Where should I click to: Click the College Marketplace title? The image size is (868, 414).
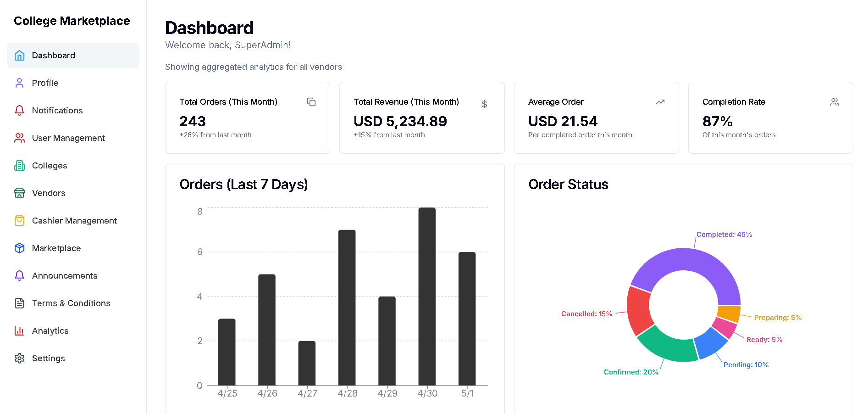pos(72,21)
